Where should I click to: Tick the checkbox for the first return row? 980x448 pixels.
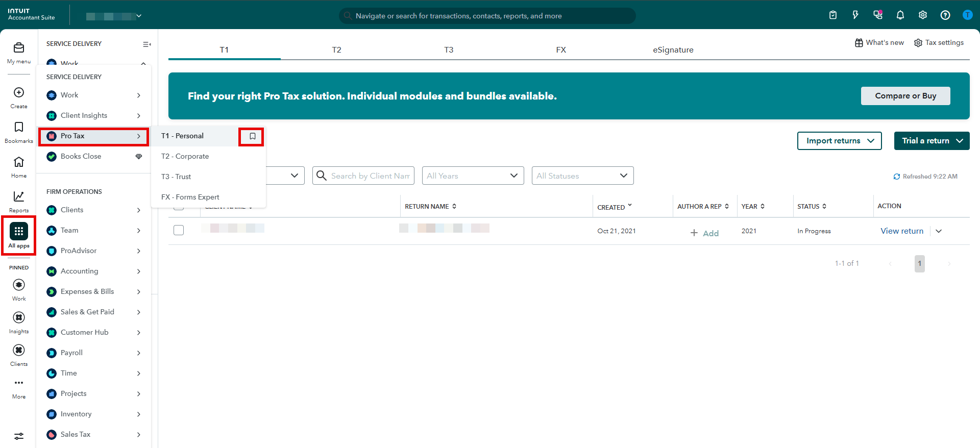pyautogui.click(x=179, y=230)
